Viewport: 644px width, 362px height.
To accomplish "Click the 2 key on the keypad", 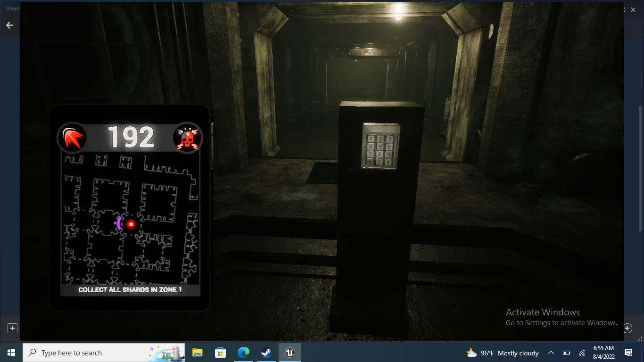I will pyautogui.click(x=380, y=139).
